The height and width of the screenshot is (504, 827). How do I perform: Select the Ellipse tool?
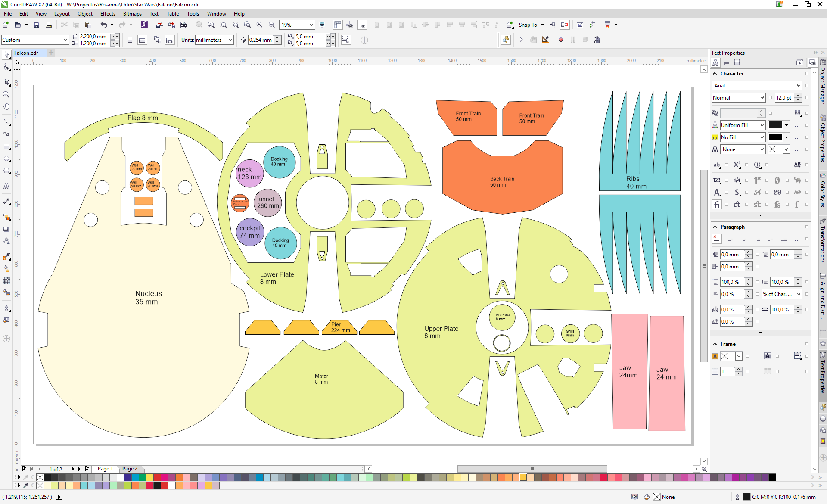(x=6, y=159)
